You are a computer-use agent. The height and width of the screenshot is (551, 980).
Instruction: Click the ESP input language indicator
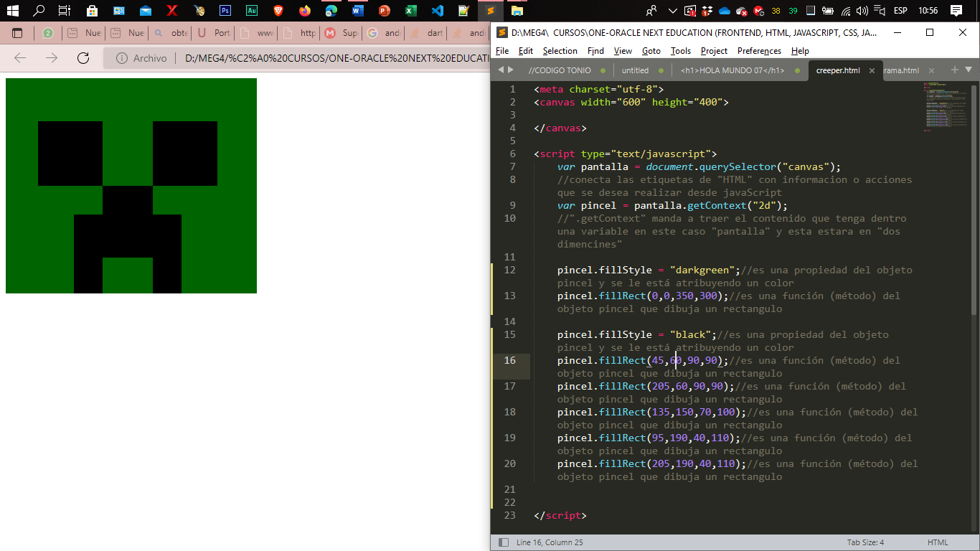click(900, 11)
